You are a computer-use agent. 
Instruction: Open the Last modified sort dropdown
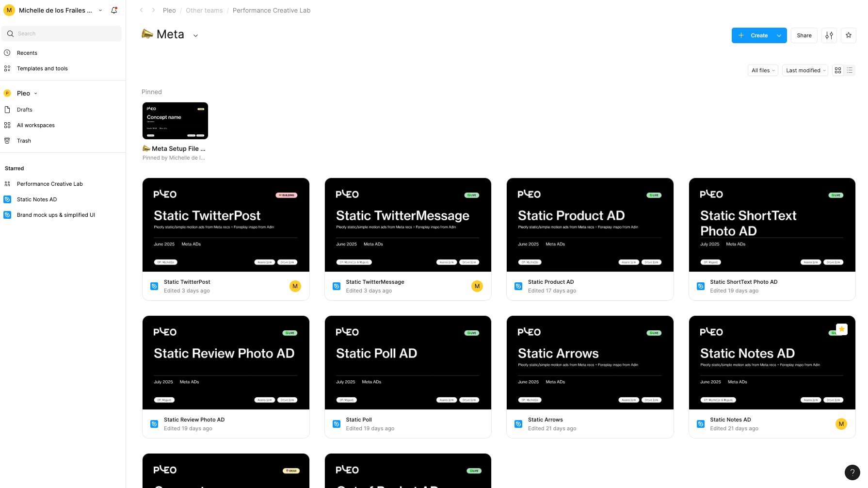(805, 70)
